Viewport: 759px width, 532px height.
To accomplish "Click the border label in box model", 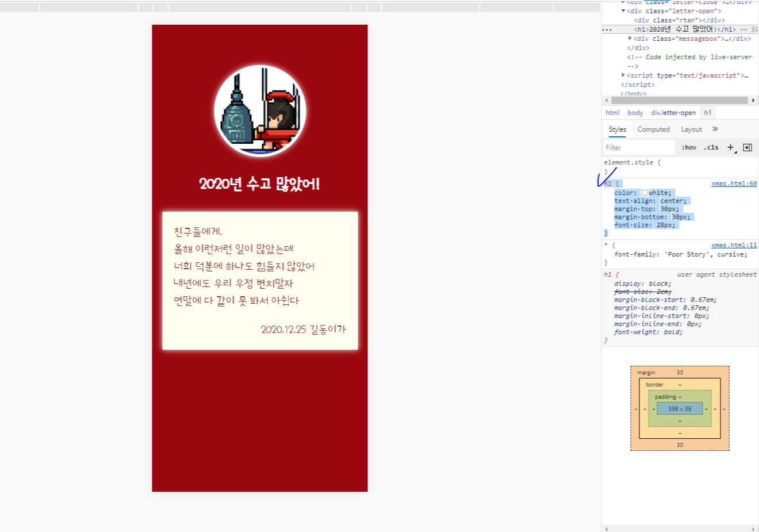I will [654, 384].
